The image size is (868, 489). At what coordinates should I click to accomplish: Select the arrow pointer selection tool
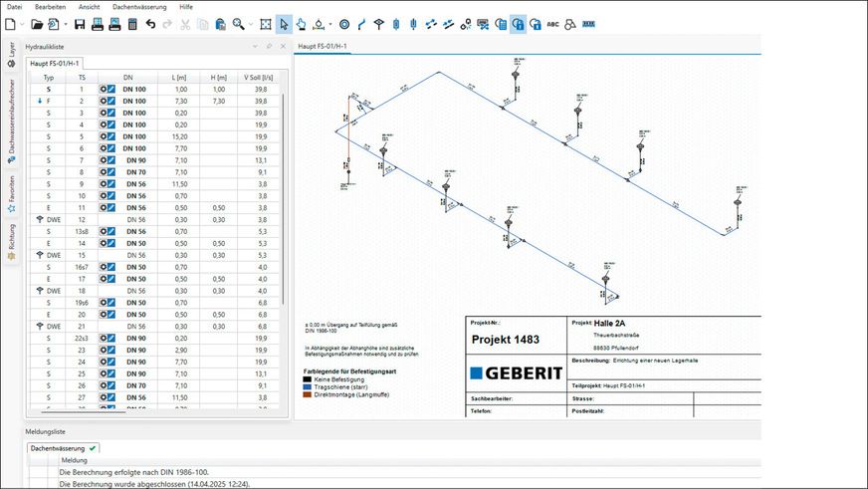point(282,23)
